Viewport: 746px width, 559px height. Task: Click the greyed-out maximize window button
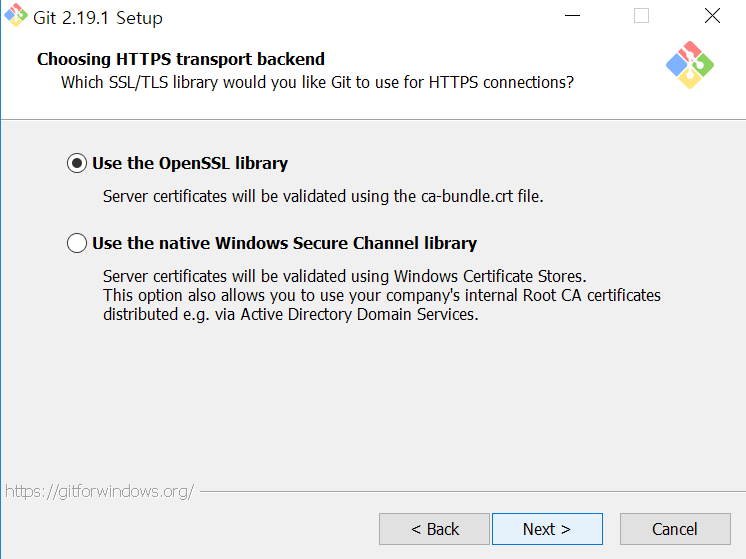point(641,16)
